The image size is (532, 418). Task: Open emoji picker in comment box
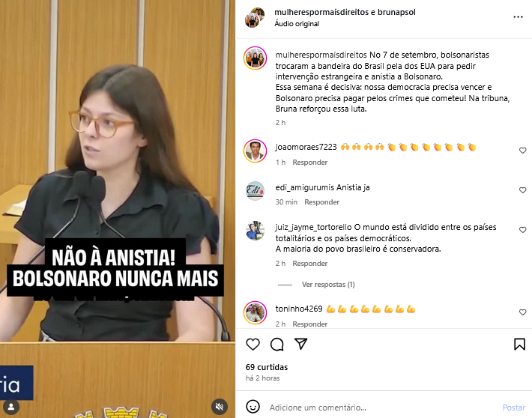point(253,407)
